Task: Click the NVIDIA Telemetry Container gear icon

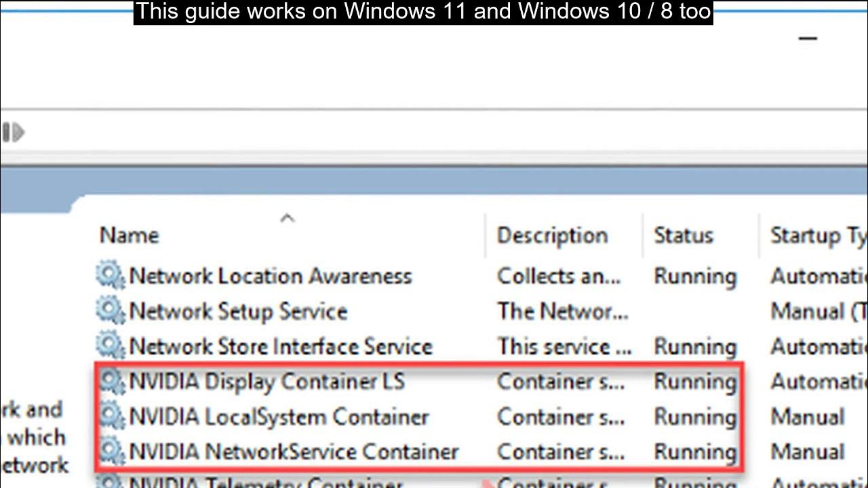Action: (x=110, y=483)
